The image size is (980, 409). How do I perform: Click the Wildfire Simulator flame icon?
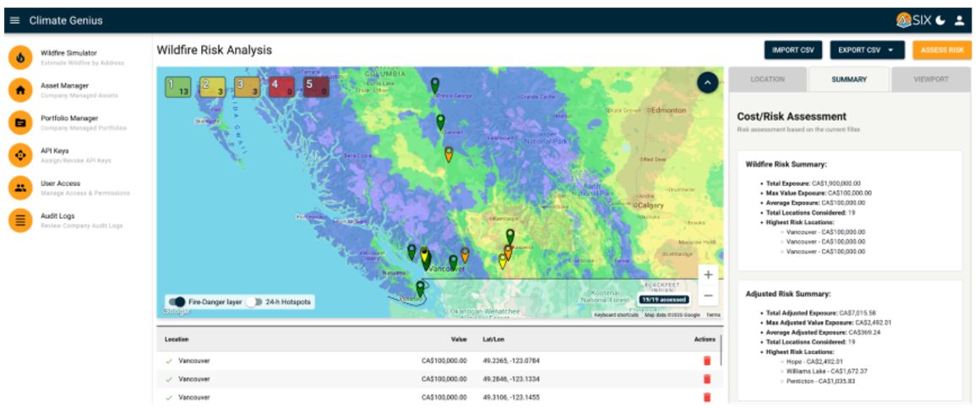pos(20,57)
